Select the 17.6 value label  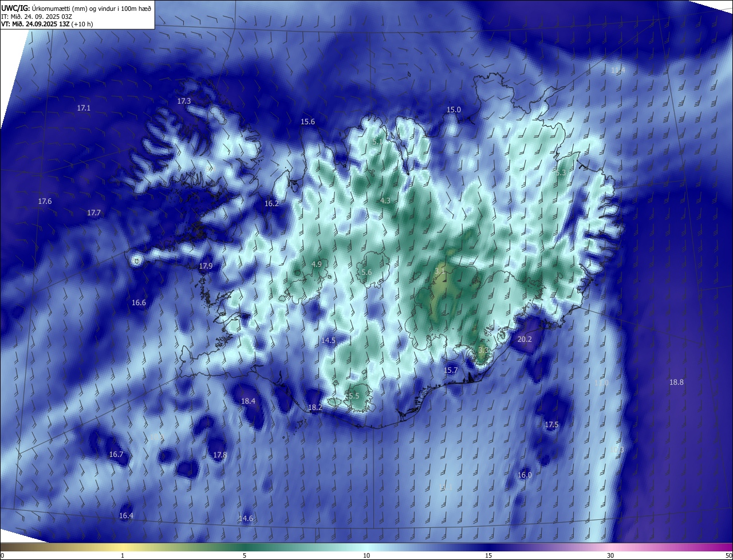45,201
